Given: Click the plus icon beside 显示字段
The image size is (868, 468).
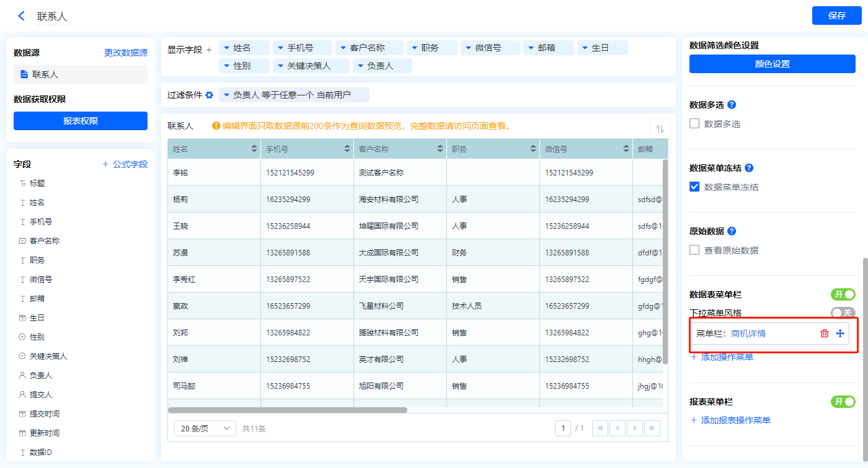Looking at the screenshot, I should (x=209, y=50).
